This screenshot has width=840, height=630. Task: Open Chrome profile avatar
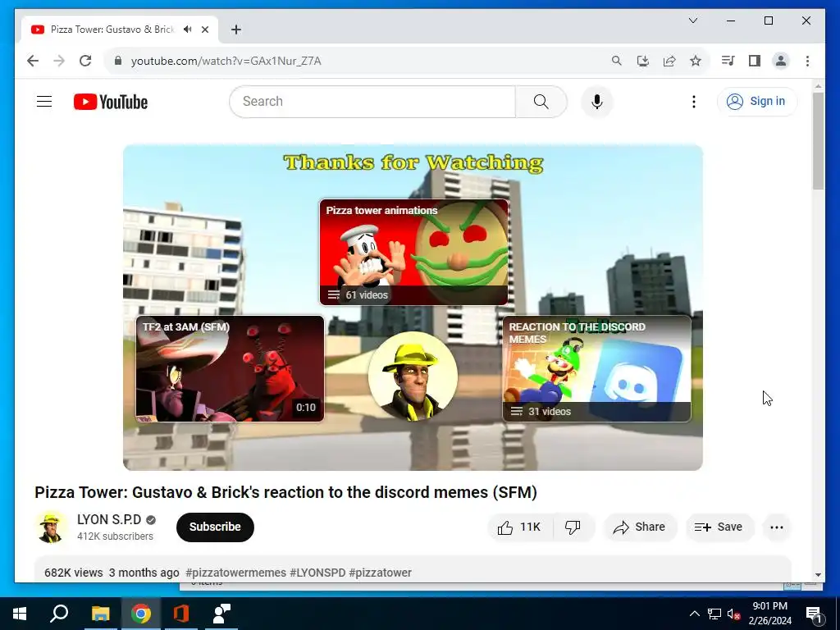(781, 61)
